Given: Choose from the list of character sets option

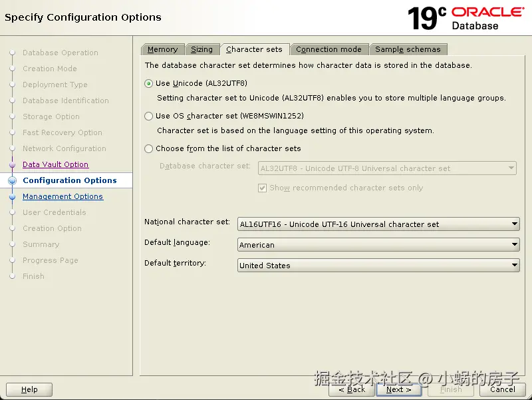Looking at the screenshot, I should (x=148, y=148).
